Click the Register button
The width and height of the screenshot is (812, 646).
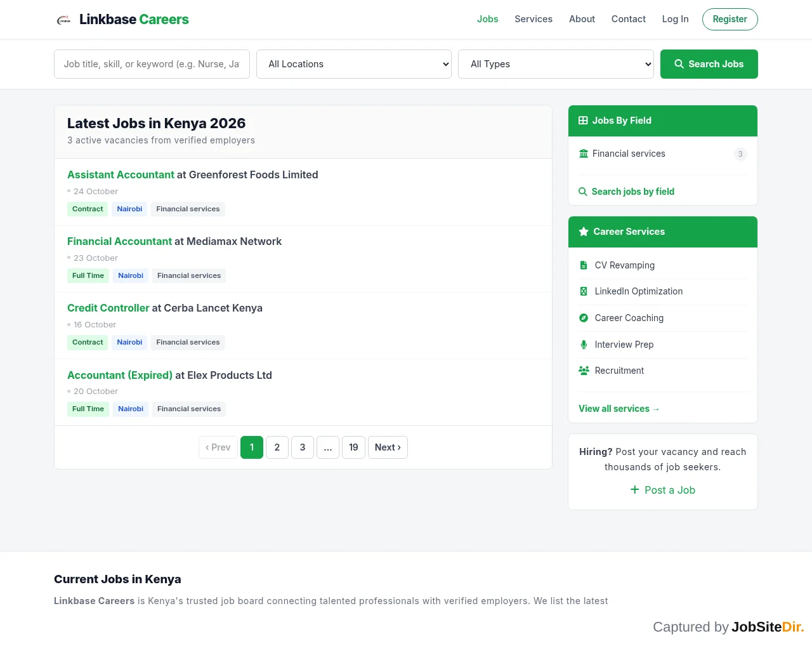[730, 19]
